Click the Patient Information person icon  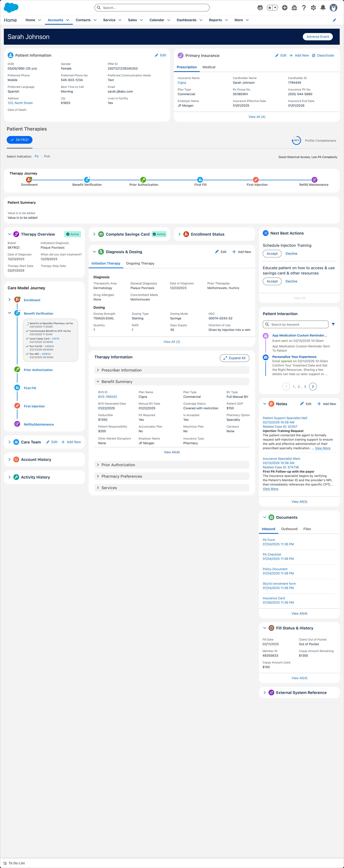(x=11, y=55)
